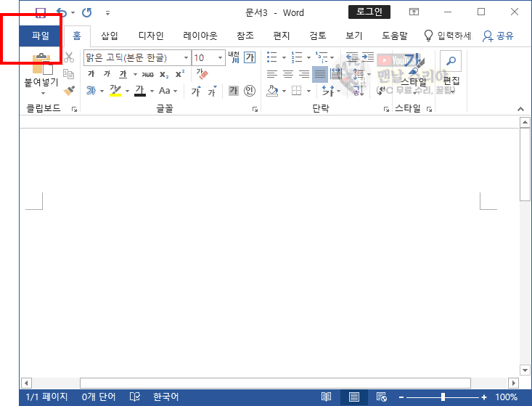This screenshot has width=532, height=406.
Task: Open the 파일 (File) tab
Action: [41, 36]
